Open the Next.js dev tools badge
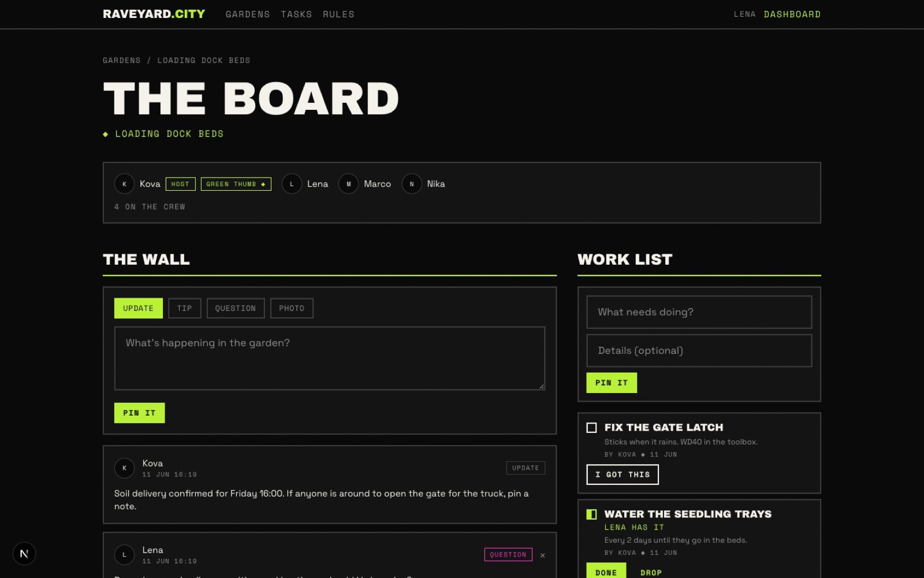The height and width of the screenshot is (578, 924). coord(24,554)
